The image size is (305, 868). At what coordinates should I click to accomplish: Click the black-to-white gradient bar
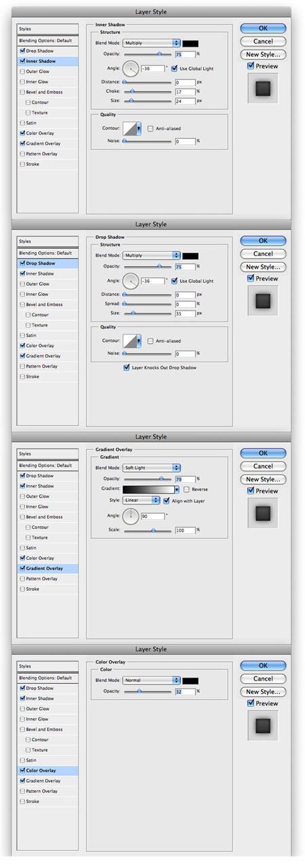tap(148, 489)
